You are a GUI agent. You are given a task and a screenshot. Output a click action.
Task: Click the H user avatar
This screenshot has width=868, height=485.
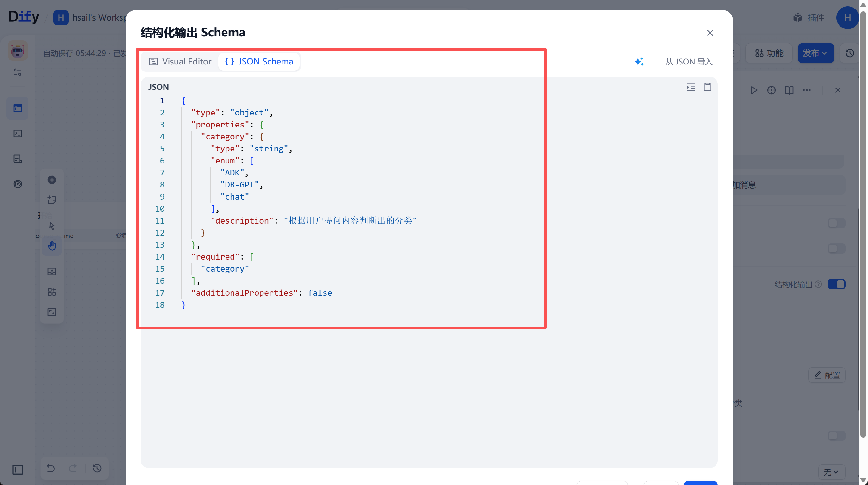point(847,17)
